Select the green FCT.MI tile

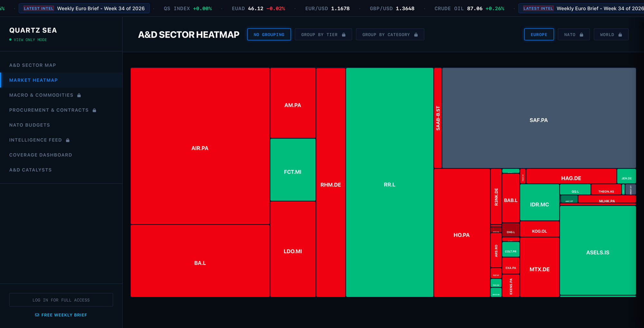293,170
